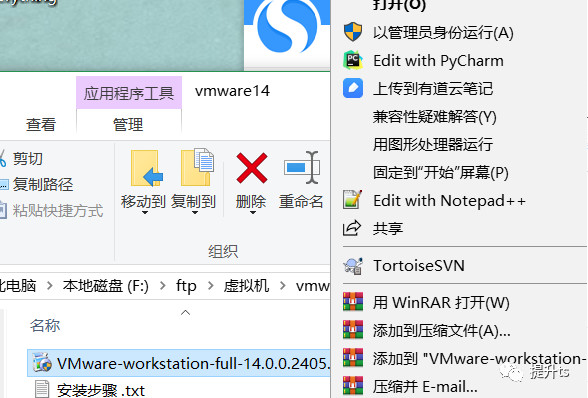Expand the 复制到 dropdown arrow
This screenshot has height=398, width=588.
pos(195,213)
